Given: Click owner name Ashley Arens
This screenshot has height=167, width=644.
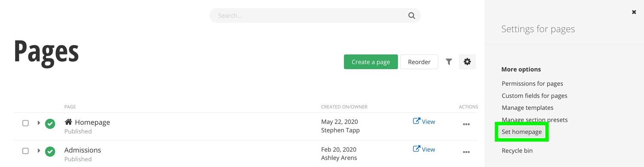Looking at the screenshot, I should (x=339, y=158).
